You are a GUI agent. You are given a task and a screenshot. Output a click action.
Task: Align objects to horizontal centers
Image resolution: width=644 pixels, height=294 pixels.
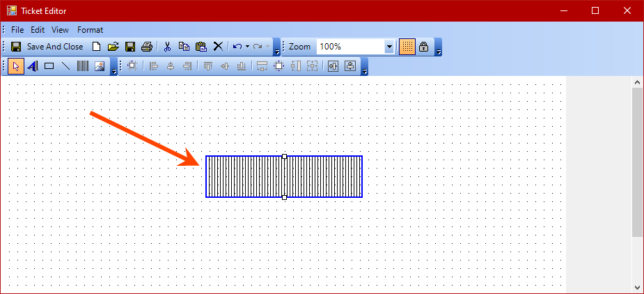point(171,65)
